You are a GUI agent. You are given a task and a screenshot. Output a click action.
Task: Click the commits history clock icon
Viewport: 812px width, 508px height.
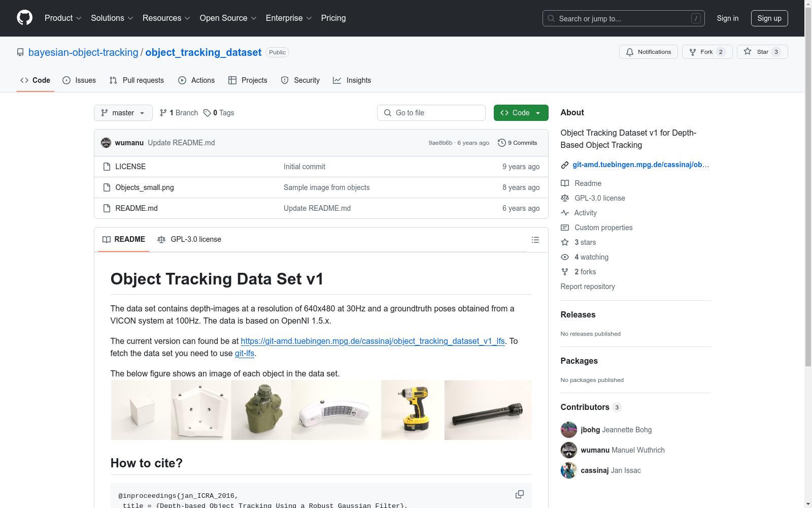(502, 143)
